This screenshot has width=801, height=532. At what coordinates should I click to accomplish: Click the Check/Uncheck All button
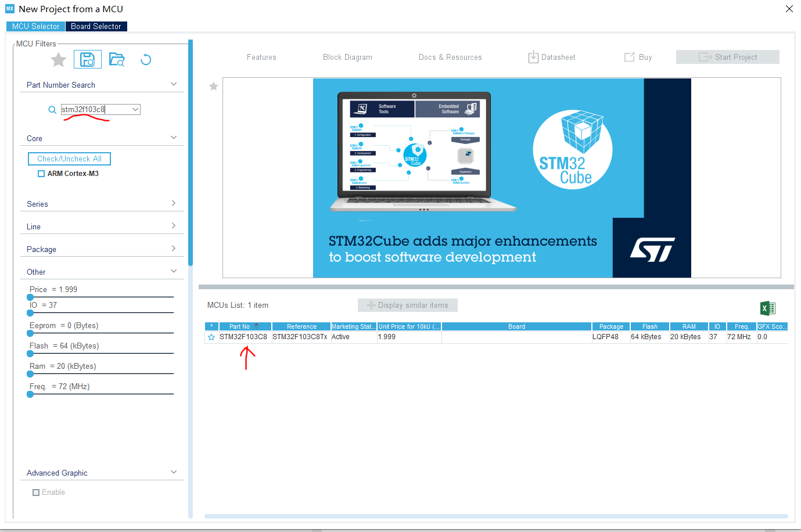point(69,159)
